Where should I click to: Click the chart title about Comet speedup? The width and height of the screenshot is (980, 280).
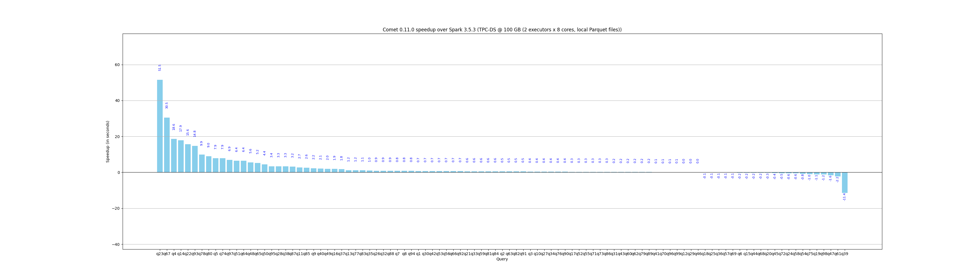coord(502,30)
